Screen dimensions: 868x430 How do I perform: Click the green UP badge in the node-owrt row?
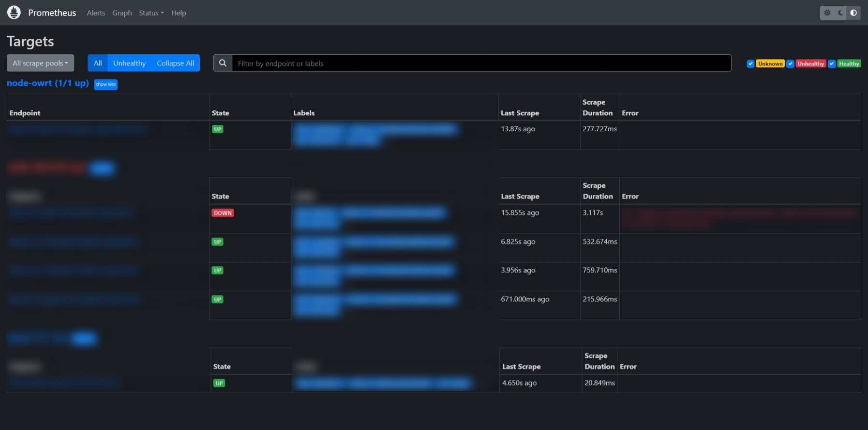pyautogui.click(x=218, y=129)
